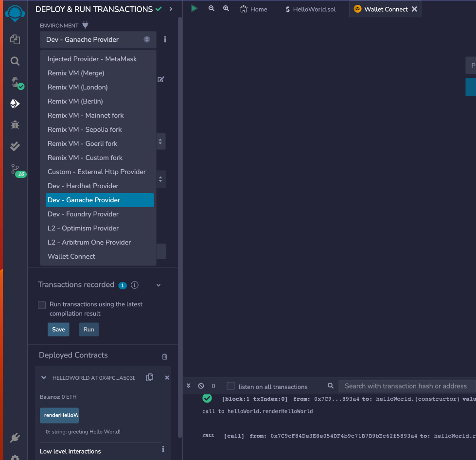This screenshot has width=476, height=460.
Task: Open the Solidity unit testing checkmark icon
Action: point(15,146)
